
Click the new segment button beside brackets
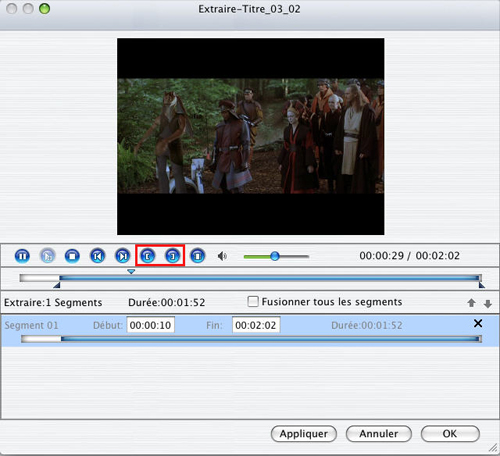click(x=198, y=256)
